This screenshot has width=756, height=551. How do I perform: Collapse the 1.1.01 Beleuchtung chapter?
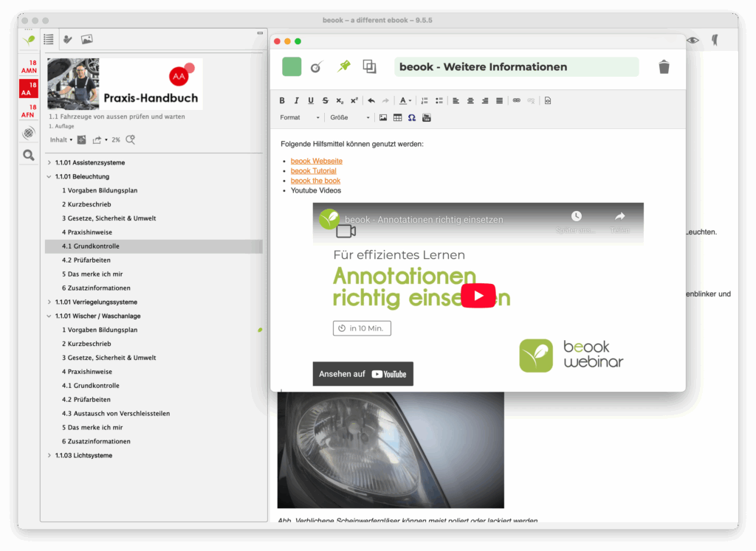pos(49,177)
